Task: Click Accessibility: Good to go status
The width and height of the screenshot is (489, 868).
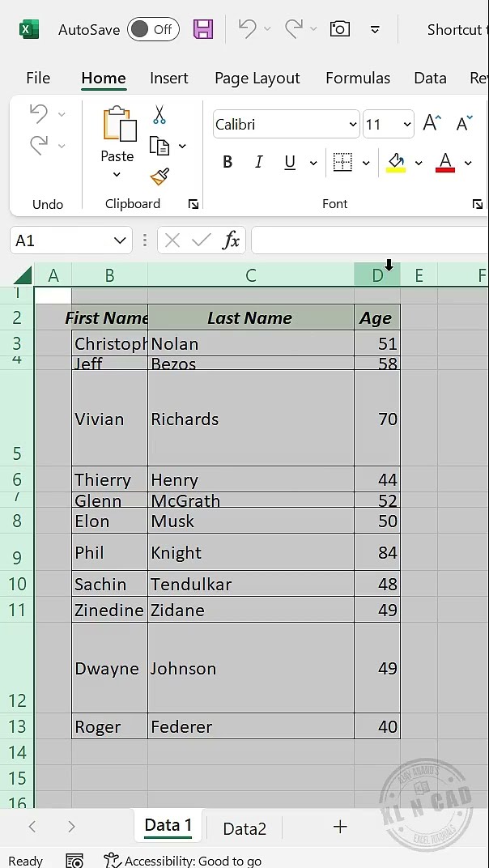Action: tap(183, 861)
